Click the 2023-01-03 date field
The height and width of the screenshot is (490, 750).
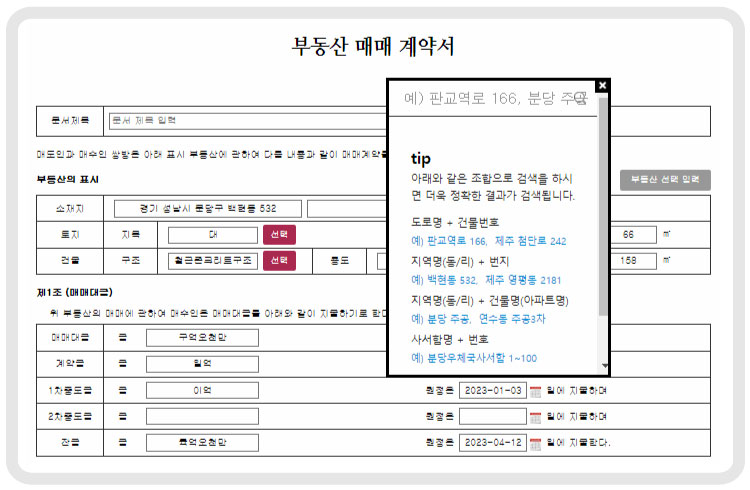(x=492, y=391)
